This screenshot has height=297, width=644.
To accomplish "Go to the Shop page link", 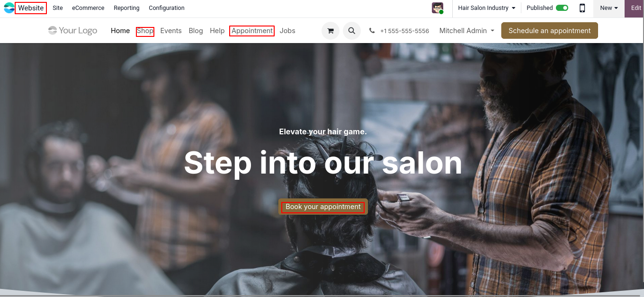I will [x=145, y=31].
